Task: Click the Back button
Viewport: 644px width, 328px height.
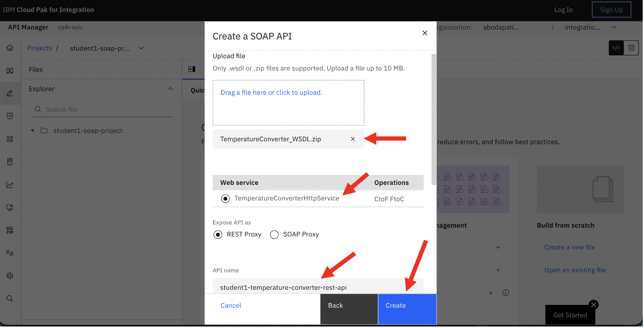Action: (x=350, y=310)
